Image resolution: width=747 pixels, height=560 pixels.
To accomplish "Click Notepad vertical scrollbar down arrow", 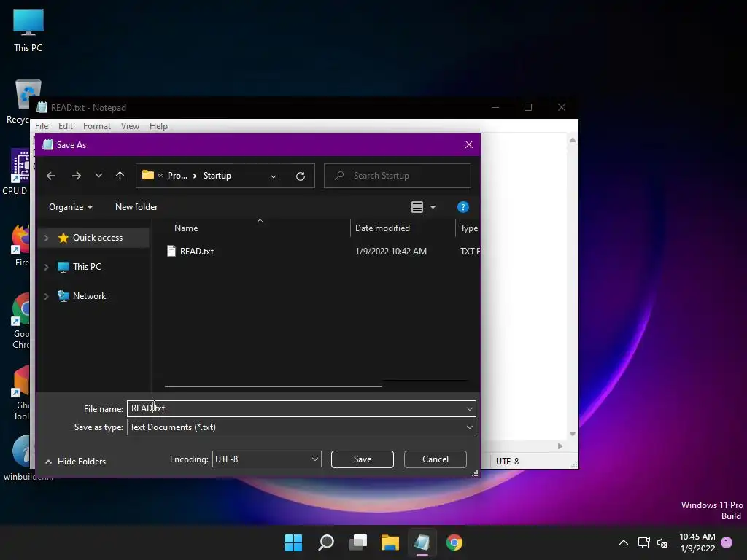I will [x=573, y=434].
